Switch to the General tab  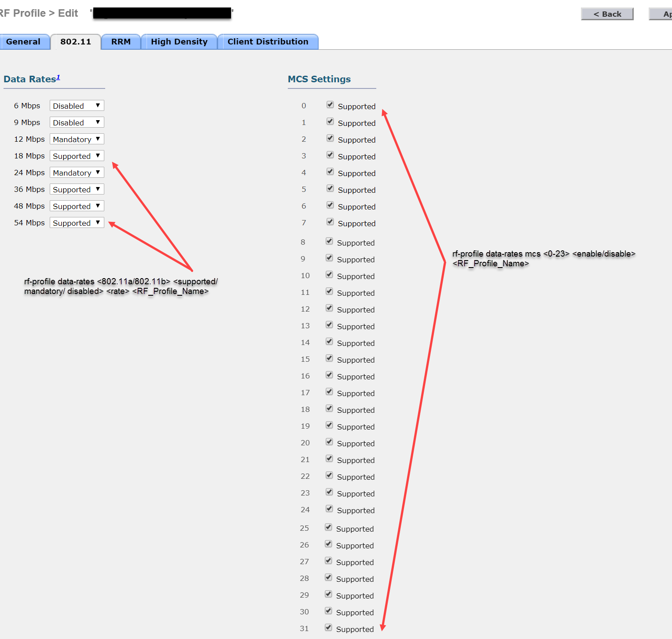point(23,42)
